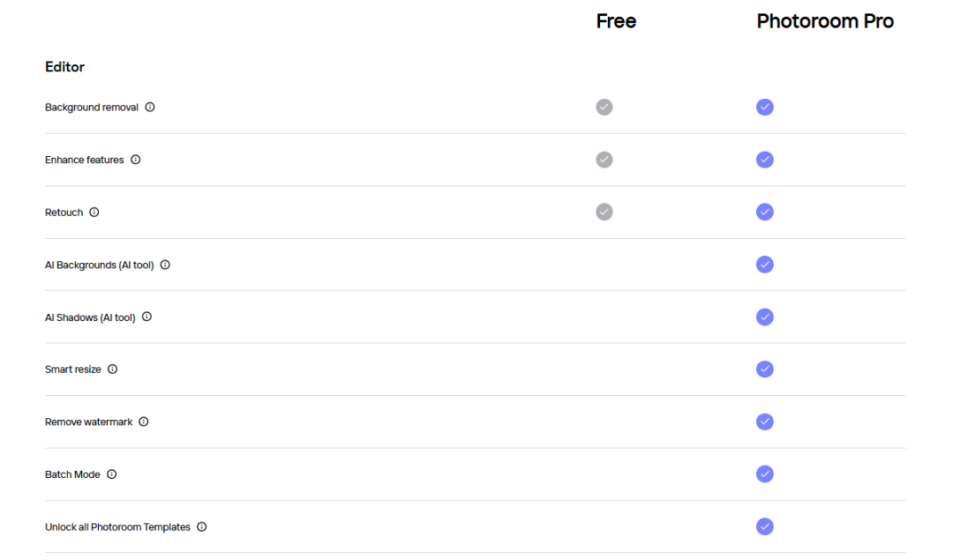Click info icon next to Remove watermark
Viewport: 953px width, 560px height.
coord(144,422)
